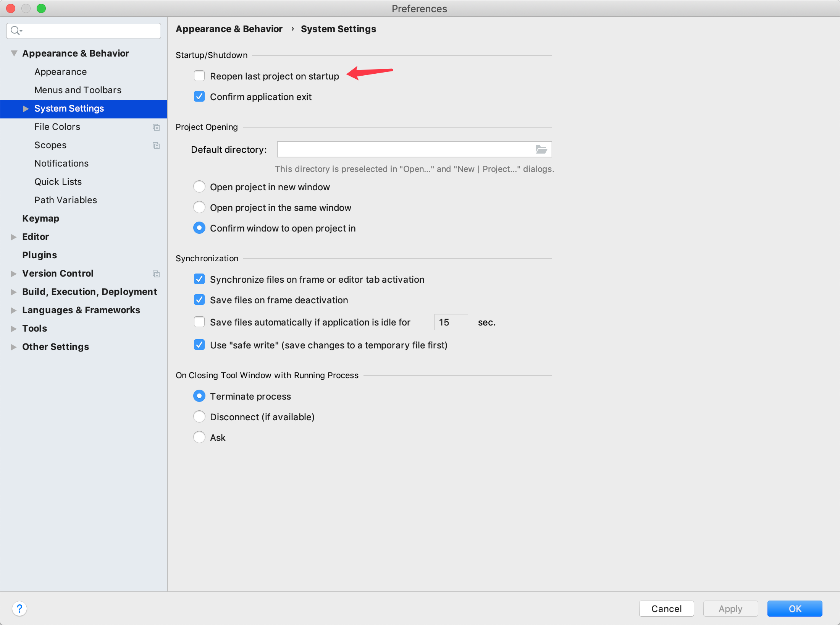Toggle Synchronize files on frame activation
This screenshot has height=625, width=840.
point(199,279)
